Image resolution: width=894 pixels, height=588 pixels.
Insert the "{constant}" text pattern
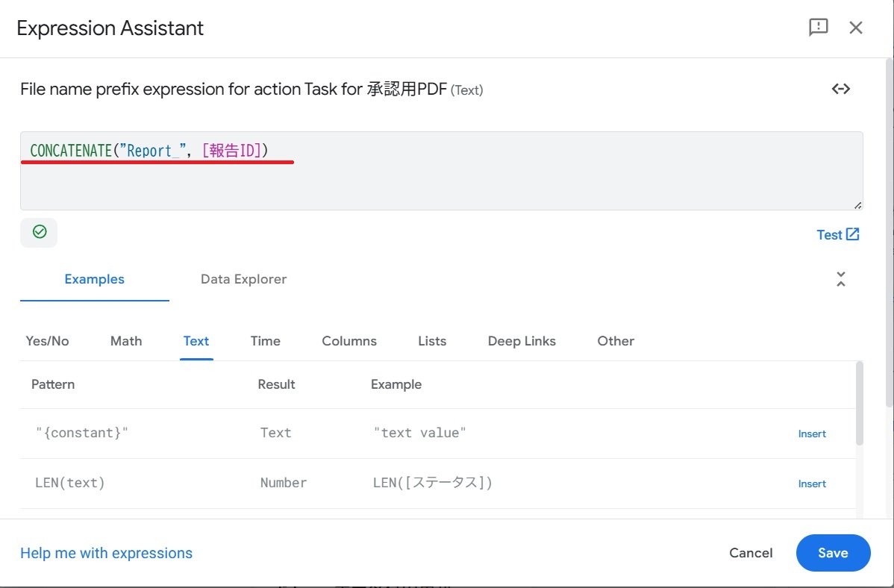tap(812, 434)
